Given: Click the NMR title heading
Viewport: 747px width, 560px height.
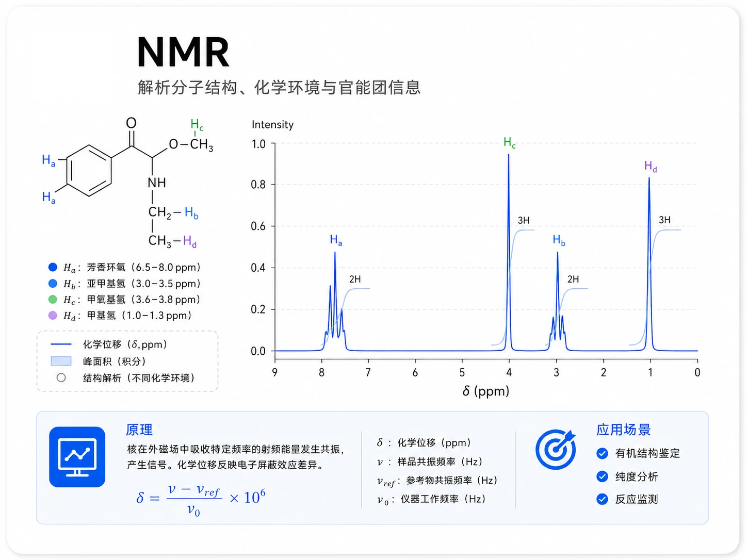Looking at the screenshot, I should [183, 52].
